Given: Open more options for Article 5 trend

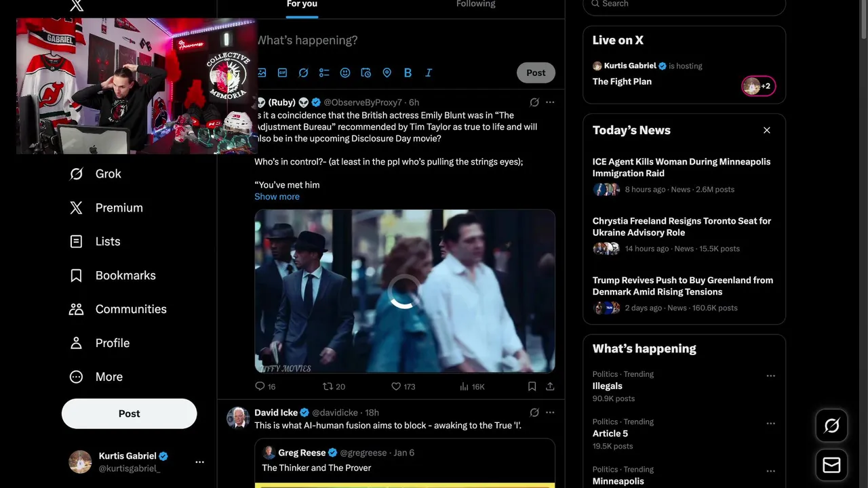Looking at the screenshot, I should click(770, 423).
